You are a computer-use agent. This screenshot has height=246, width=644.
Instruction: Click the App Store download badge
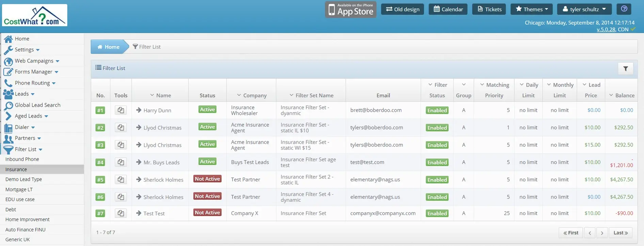[351, 10]
